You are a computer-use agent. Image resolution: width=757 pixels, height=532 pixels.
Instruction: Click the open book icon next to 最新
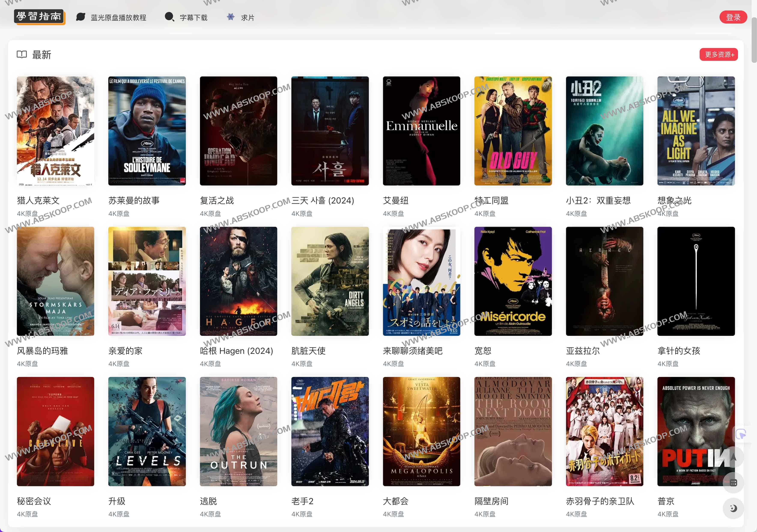click(x=22, y=54)
